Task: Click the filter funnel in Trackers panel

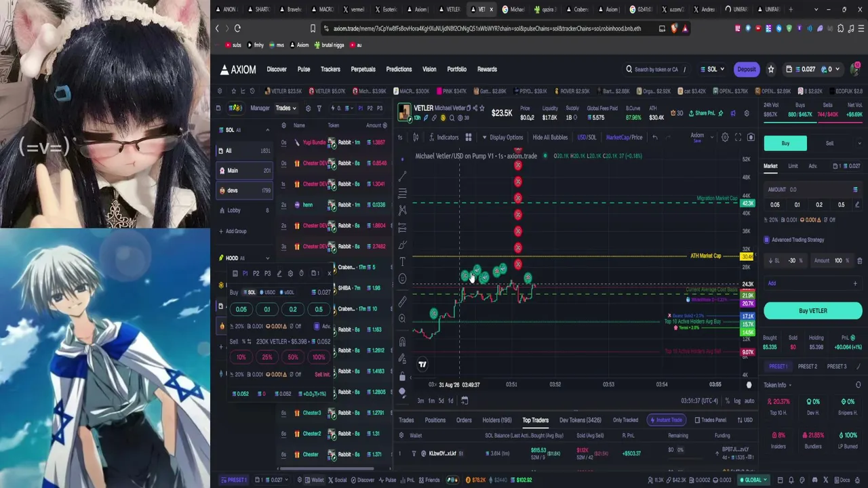Action: (x=319, y=108)
